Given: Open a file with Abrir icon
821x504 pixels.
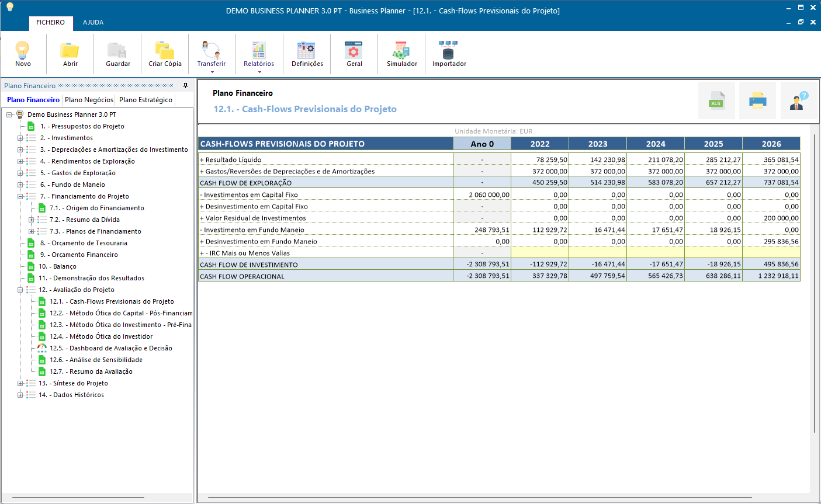Looking at the screenshot, I should click(70, 50).
